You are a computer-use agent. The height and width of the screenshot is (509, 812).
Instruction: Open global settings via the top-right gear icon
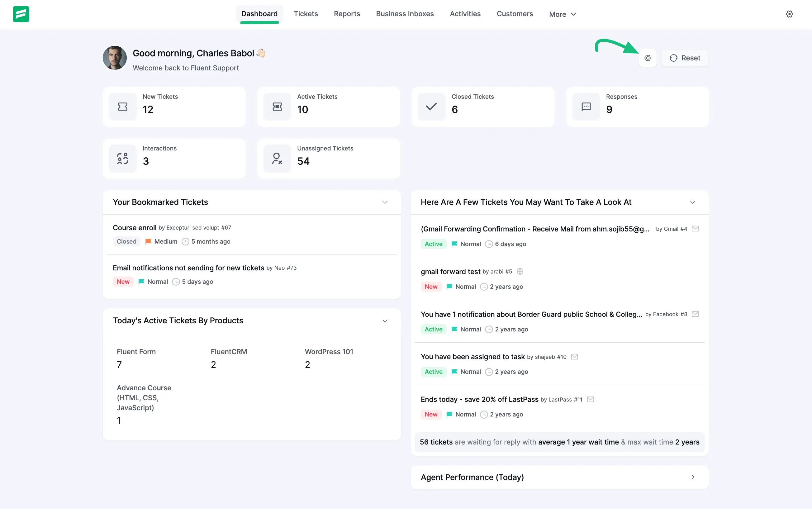pos(789,14)
